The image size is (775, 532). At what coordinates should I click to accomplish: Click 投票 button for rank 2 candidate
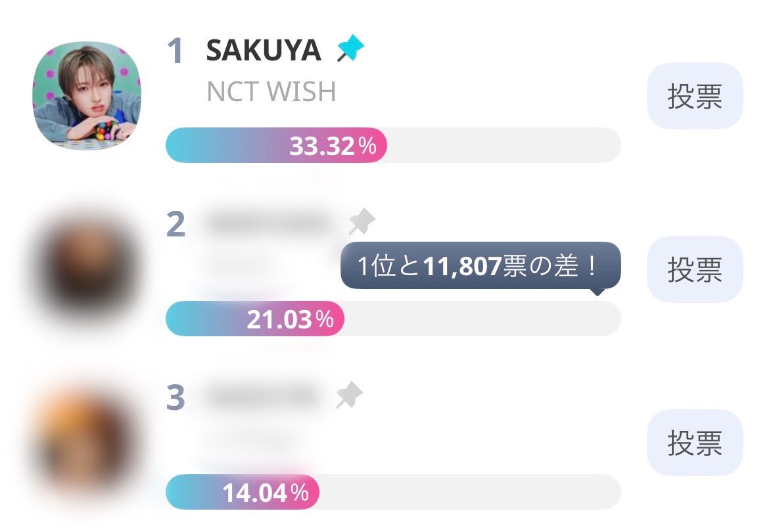pos(694,269)
